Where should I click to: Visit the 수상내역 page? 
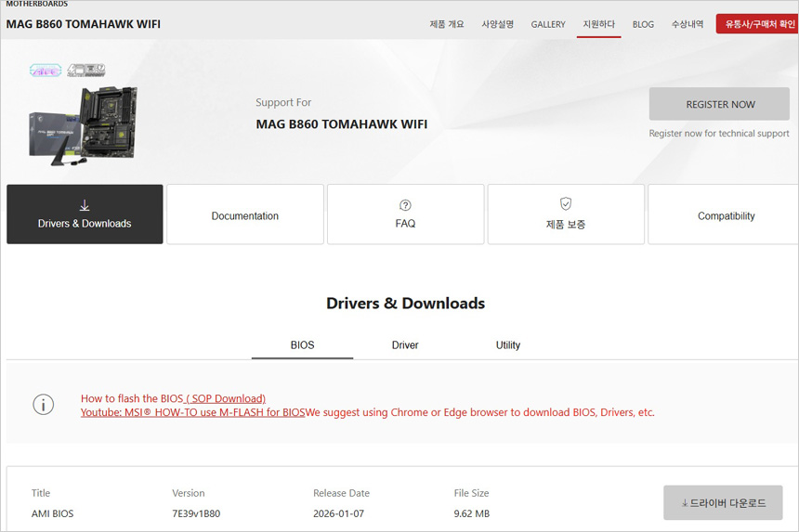click(x=688, y=24)
